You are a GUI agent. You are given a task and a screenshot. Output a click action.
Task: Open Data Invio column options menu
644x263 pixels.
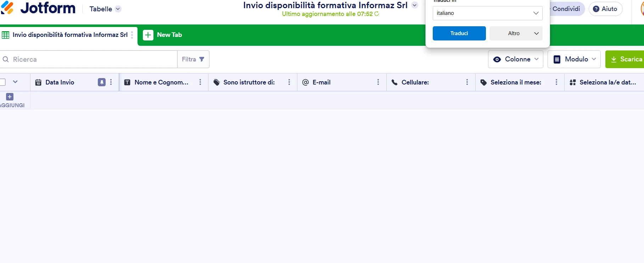(111, 82)
